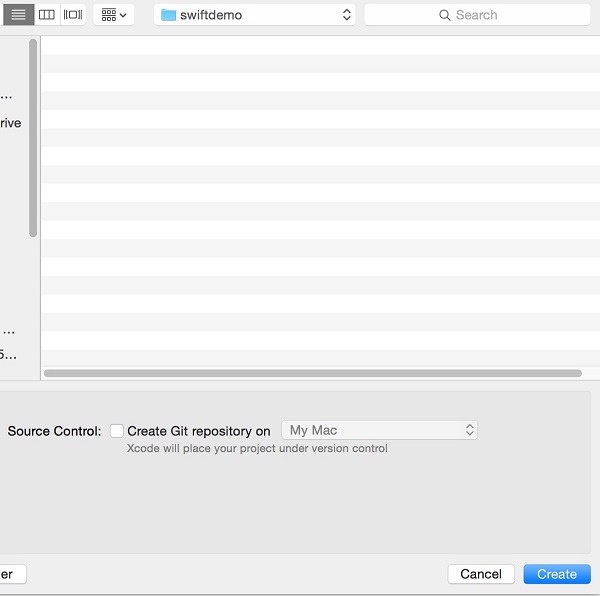
Task: Click the magnifying glass search icon
Action: pyautogui.click(x=445, y=15)
